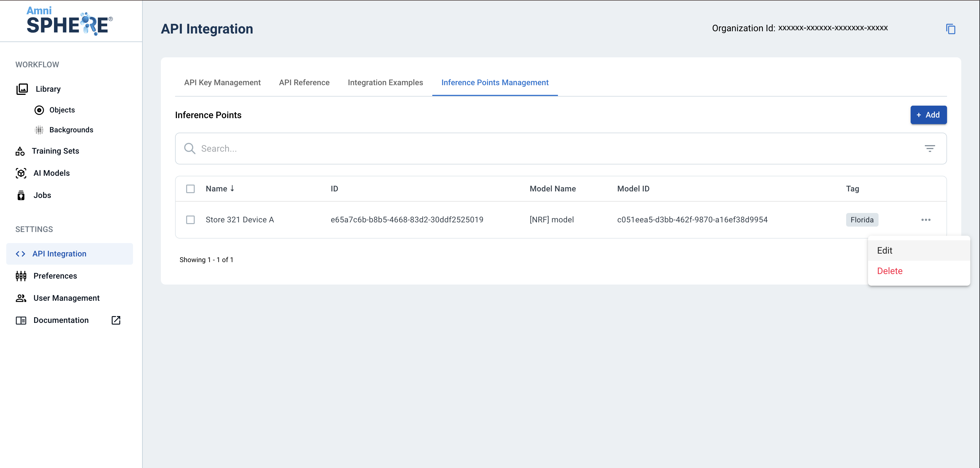Go to Objects in sidebar

coord(62,110)
